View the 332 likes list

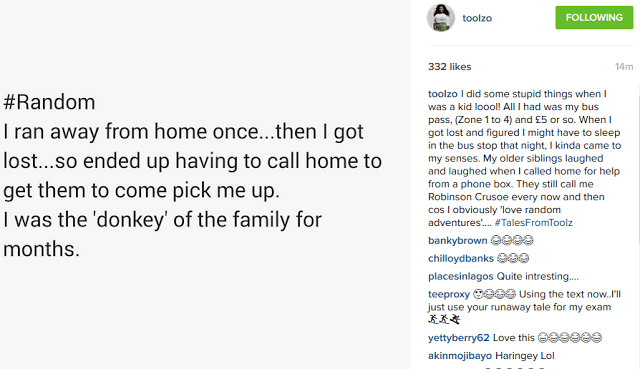point(449,67)
